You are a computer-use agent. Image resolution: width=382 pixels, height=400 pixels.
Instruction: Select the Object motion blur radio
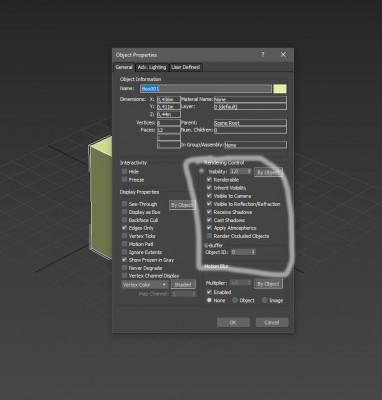(235, 300)
